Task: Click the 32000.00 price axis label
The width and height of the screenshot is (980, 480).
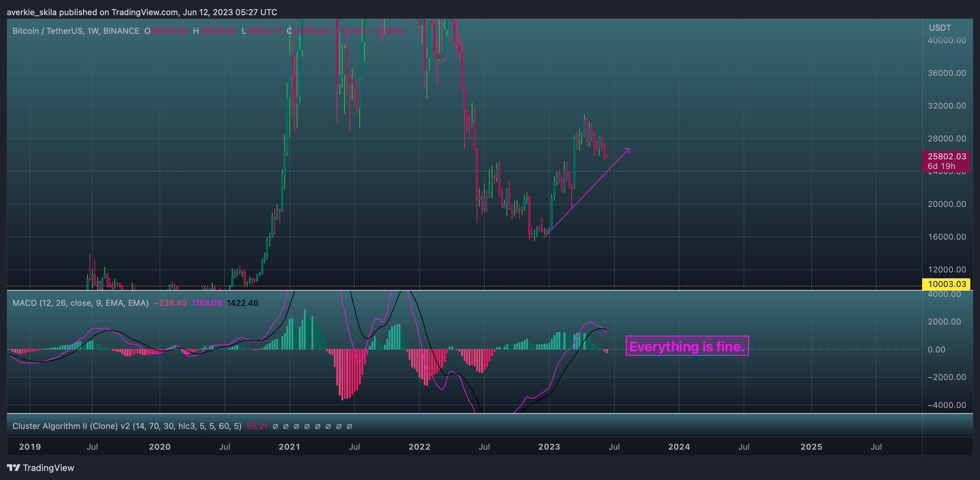Action: pos(947,106)
